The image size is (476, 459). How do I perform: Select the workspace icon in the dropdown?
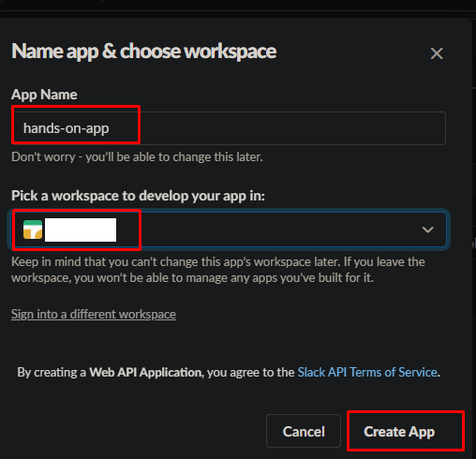33,229
